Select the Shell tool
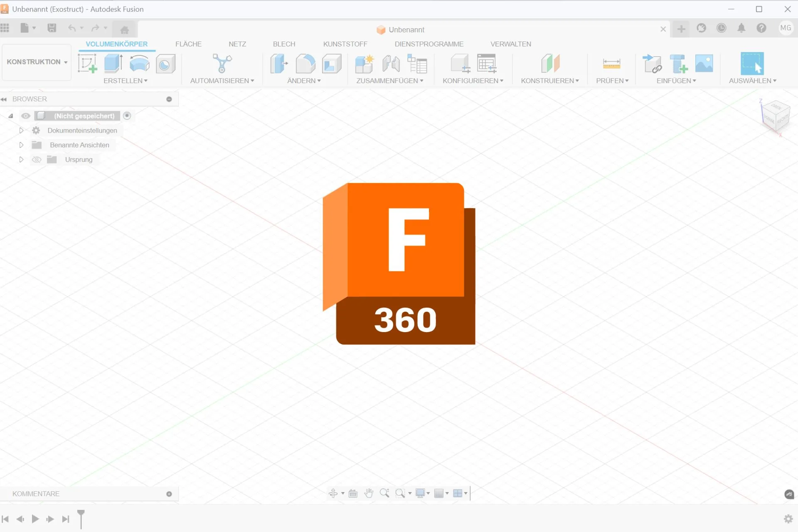 [332, 64]
